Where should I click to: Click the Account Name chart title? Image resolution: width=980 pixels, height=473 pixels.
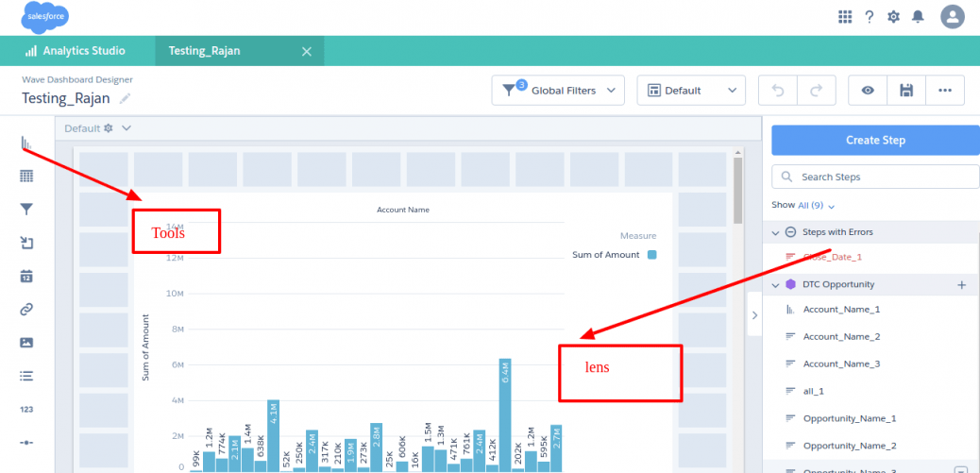click(403, 210)
